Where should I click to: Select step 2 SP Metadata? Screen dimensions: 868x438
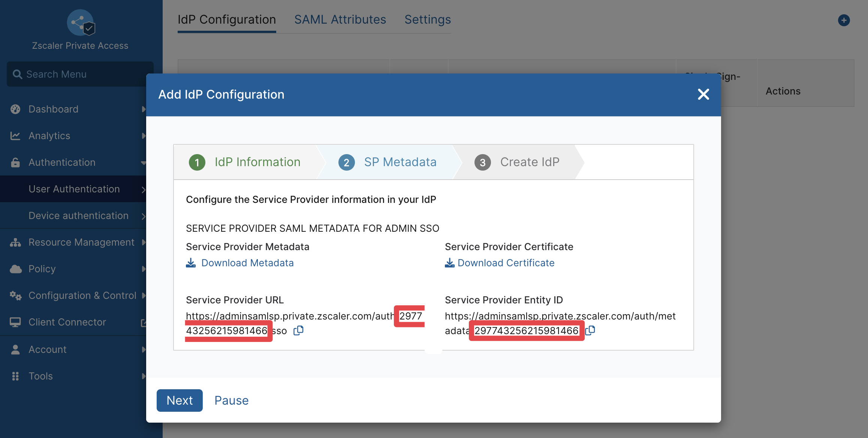pyautogui.click(x=388, y=162)
